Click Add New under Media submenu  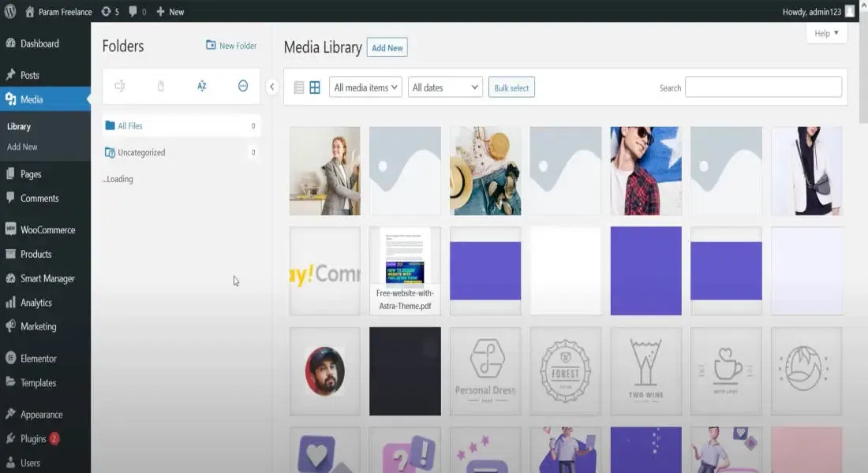22,147
